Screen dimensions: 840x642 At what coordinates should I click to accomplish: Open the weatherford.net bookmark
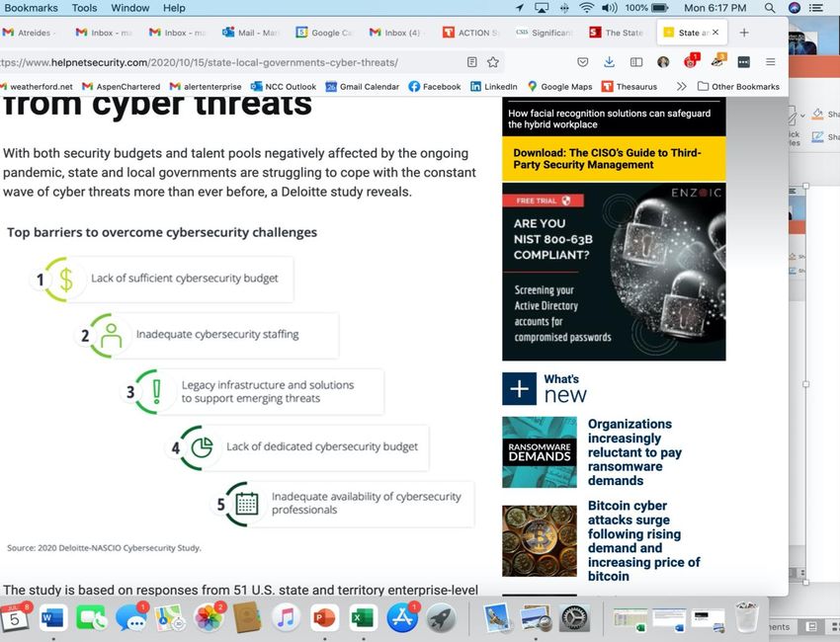(x=37, y=86)
